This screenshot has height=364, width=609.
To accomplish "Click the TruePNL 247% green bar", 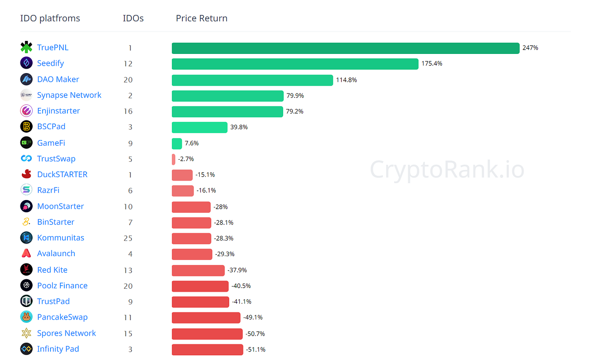I will [x=346, y=48].
